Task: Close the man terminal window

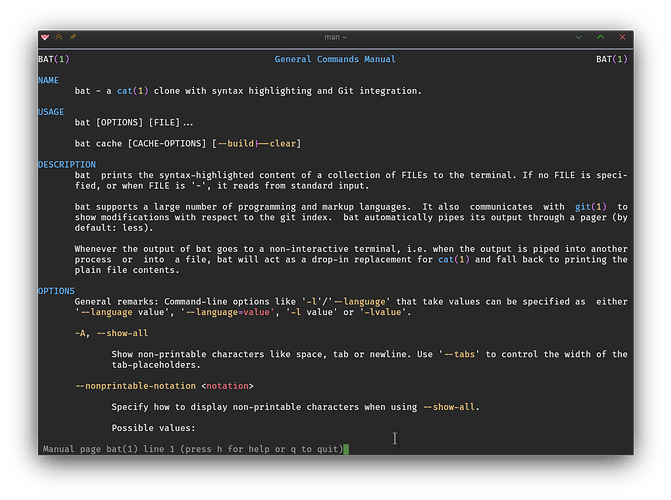Action: point(623,37)
